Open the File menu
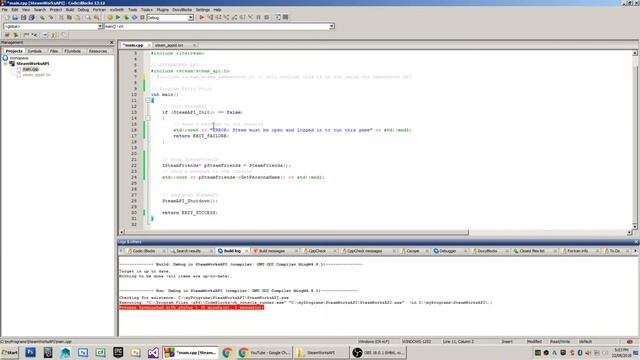Viewport: 640px width, 360px height. (4, 9)
